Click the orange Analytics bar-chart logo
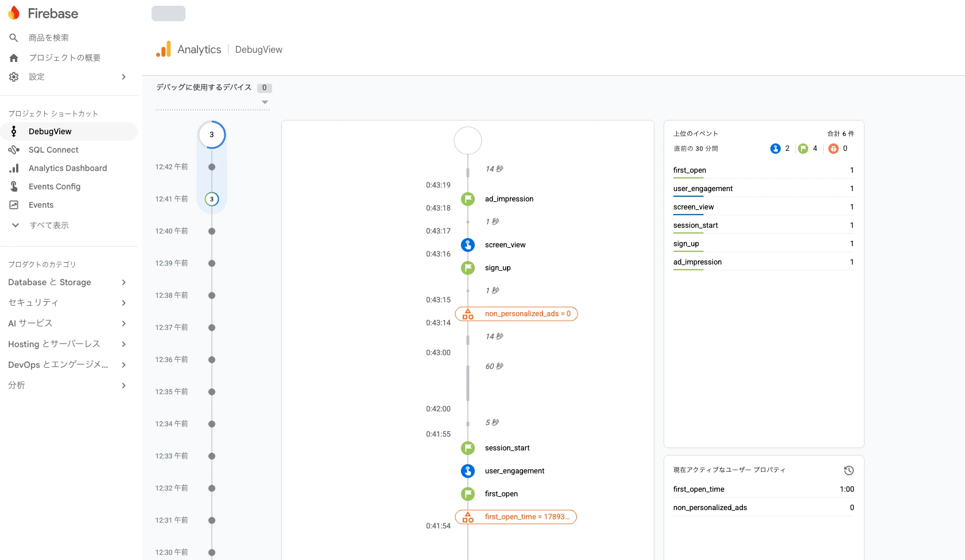 pyautogui.click(x=164, y=49)
